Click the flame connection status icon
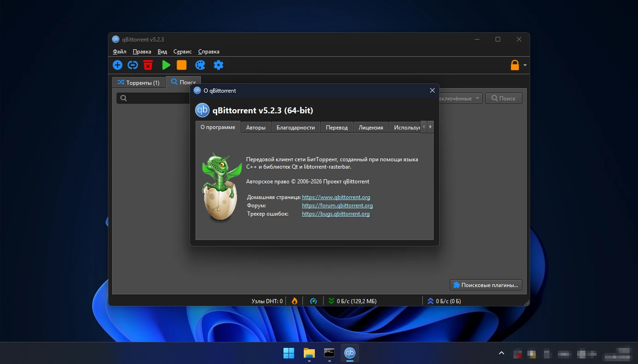638x364 pixels. tap(295, 301)
